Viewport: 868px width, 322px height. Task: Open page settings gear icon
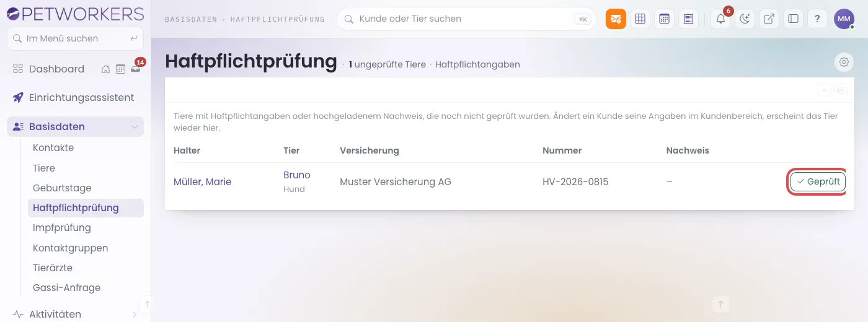tap(844, 62)
